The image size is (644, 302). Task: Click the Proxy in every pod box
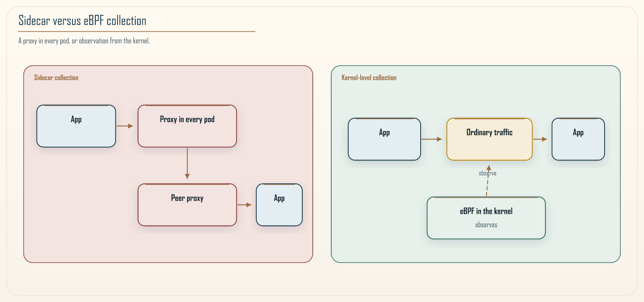pos(187,126)
